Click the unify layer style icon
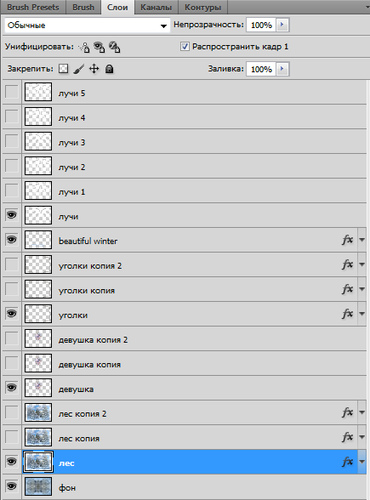This screenshot has height=500, width=370. [114, 47]
